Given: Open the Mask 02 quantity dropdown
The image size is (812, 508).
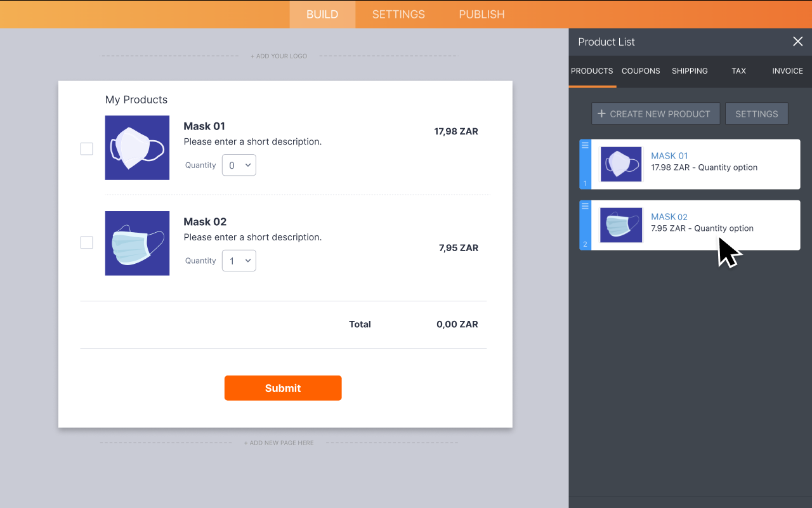Looking at the screenshot, I should click(x=239, y=260).
